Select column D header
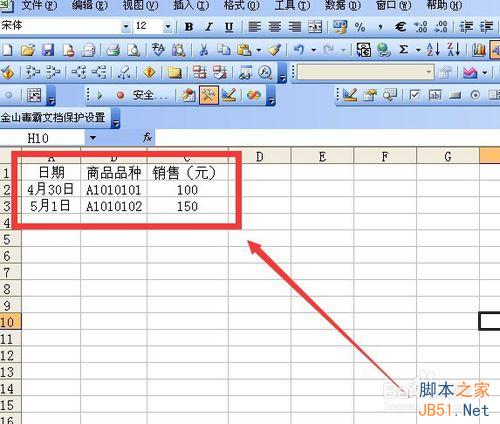Viewport: 500px width, 424px height. click(260, 156)
